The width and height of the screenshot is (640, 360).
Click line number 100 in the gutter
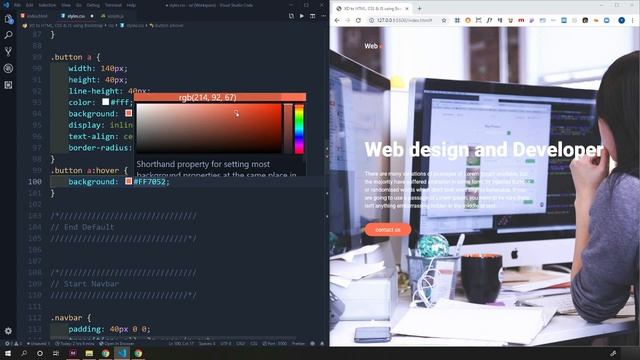(x=35, y=182)
